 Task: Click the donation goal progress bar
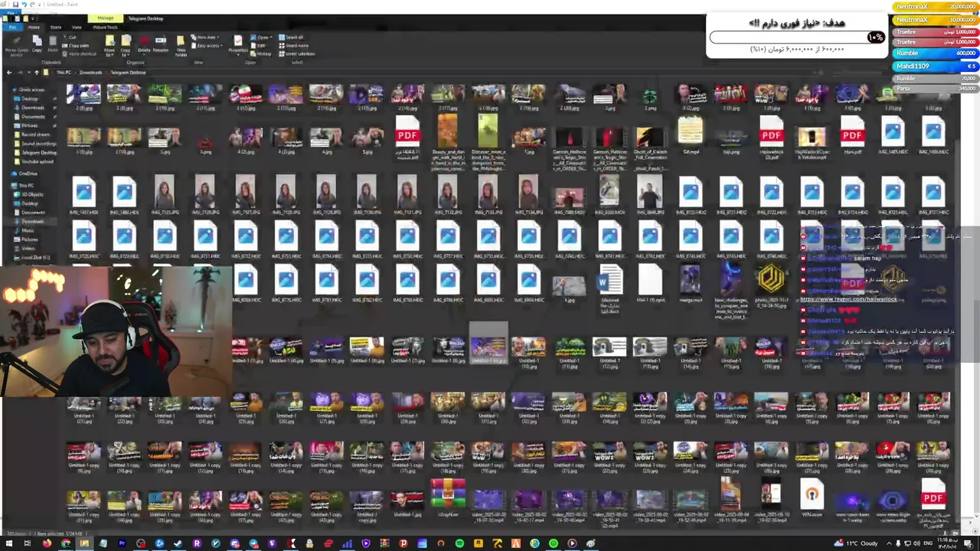click(x=797, y=37)
